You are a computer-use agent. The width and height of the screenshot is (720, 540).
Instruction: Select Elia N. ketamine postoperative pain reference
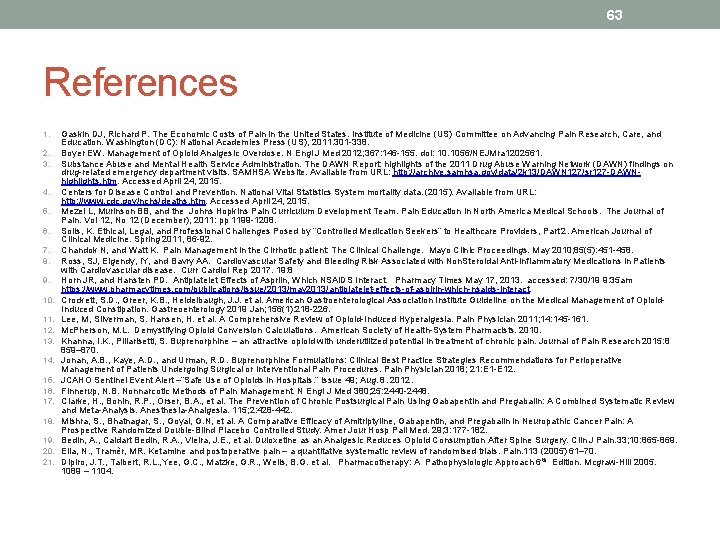[x=329, y=451]
